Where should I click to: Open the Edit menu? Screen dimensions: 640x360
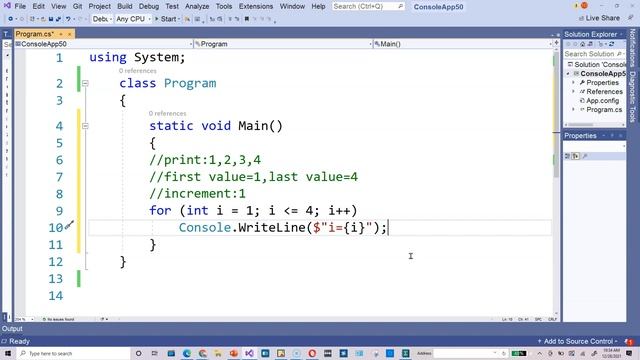pos(38,7)
